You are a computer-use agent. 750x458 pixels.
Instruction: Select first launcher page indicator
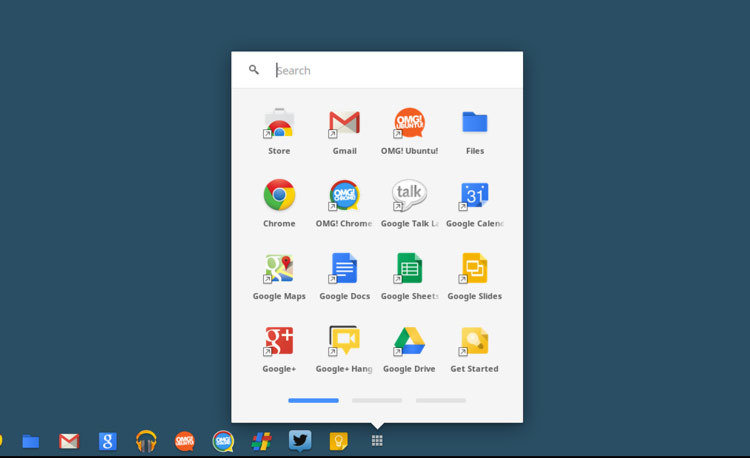pyautogui.click(x=313, y=400)
